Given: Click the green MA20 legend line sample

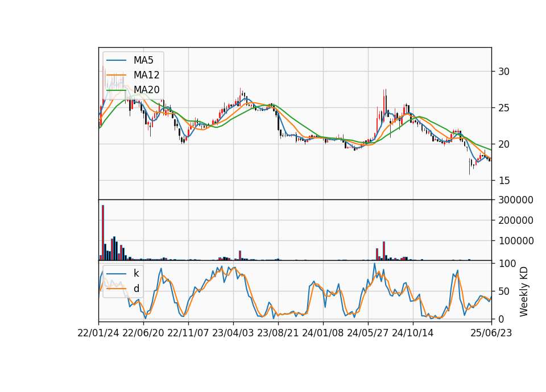Looking at the screenshot, I should click(116, 90).
